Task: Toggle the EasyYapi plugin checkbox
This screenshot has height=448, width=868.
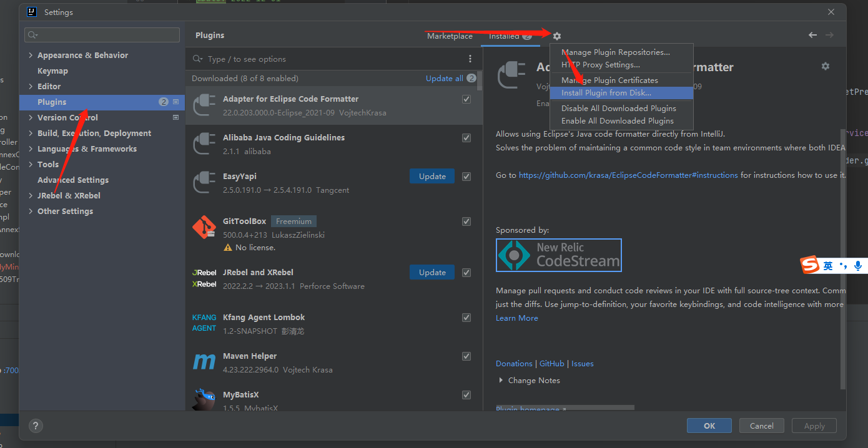Action: pos(466,177)
